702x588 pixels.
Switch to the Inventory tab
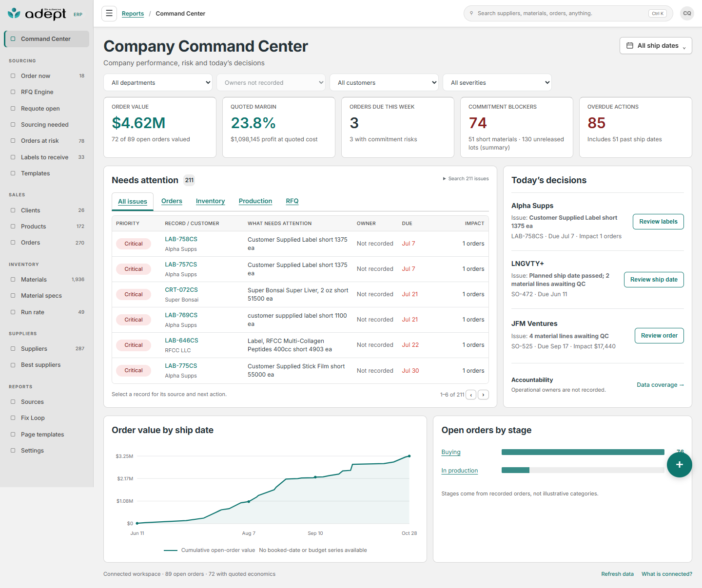210,201
